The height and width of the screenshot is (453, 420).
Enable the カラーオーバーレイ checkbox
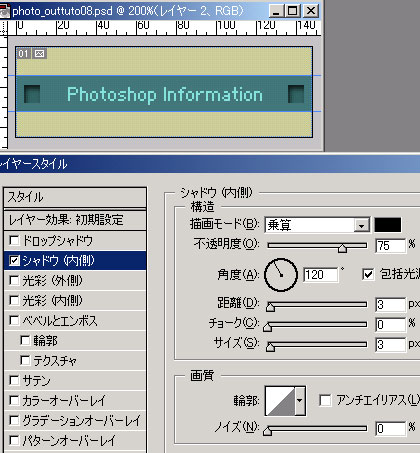(14, 400)
